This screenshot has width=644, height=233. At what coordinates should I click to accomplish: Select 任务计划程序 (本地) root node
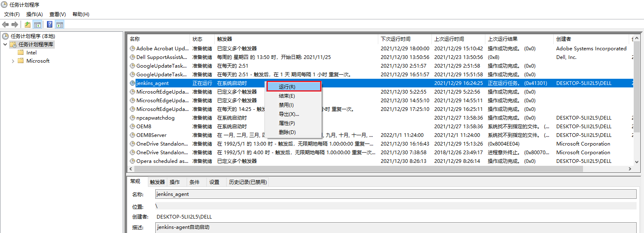tap(33, 36)
